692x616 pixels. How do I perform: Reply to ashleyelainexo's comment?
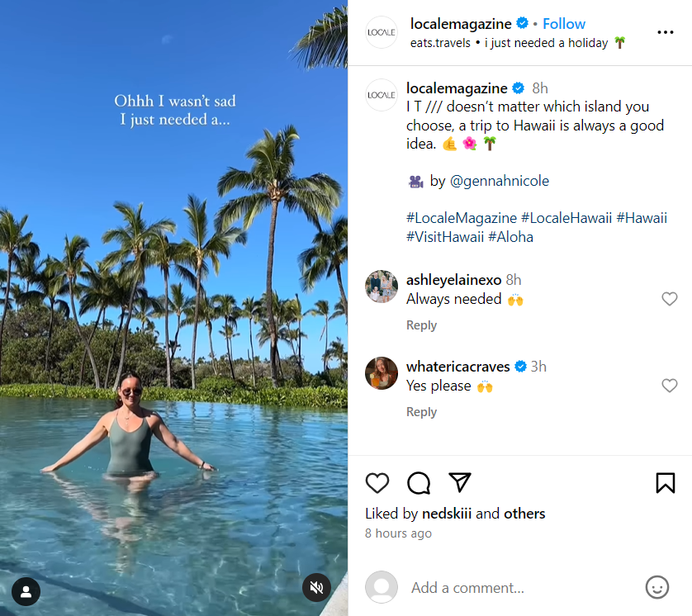[421, 325]
